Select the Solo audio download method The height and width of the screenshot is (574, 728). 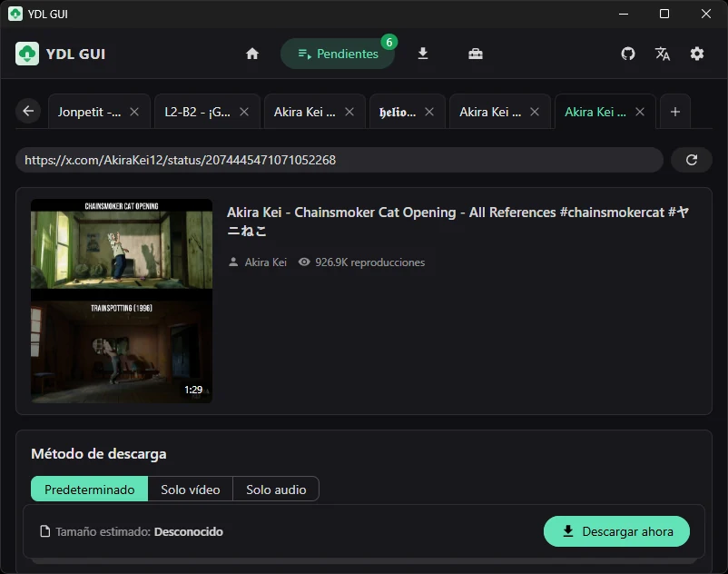[x=276, y=489]
